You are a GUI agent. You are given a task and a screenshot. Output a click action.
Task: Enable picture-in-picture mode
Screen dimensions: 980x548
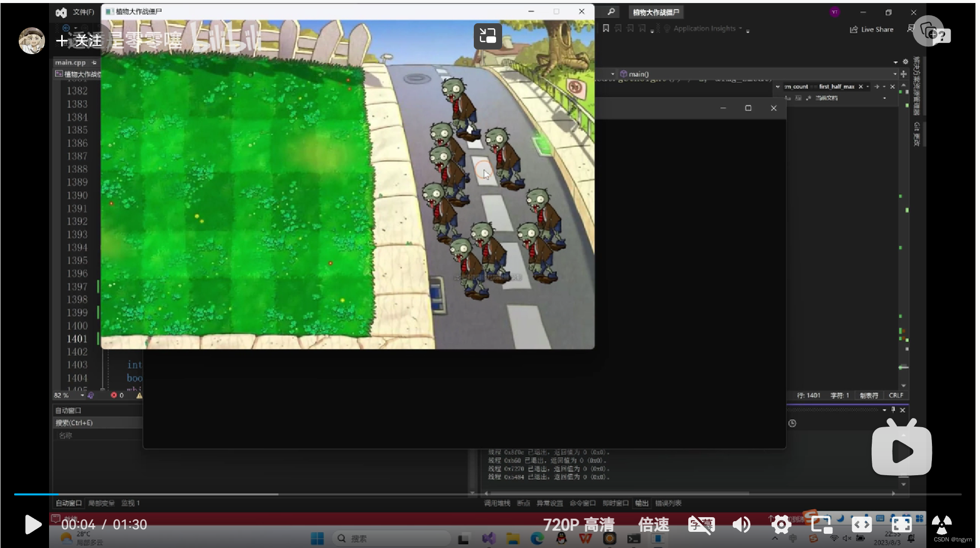pos(821,524)
